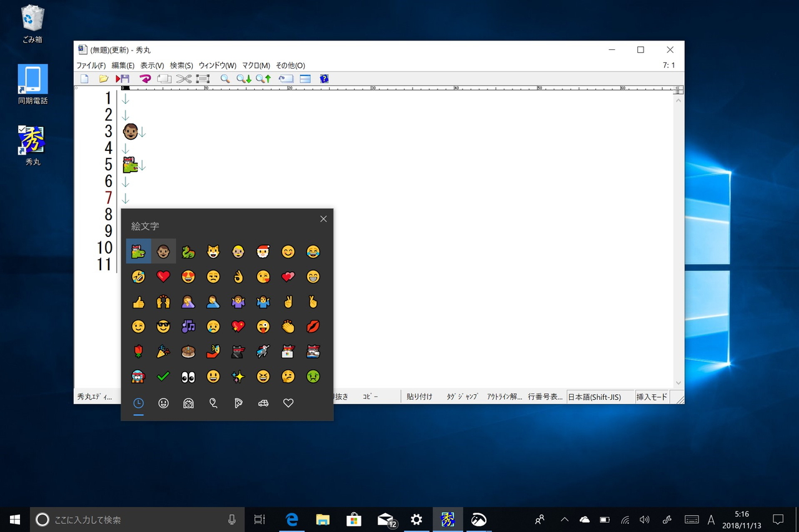Click the Undo icon in the toolbar
Screen dimensions: 799x532
pyautogui.click(x=145, y=78)
